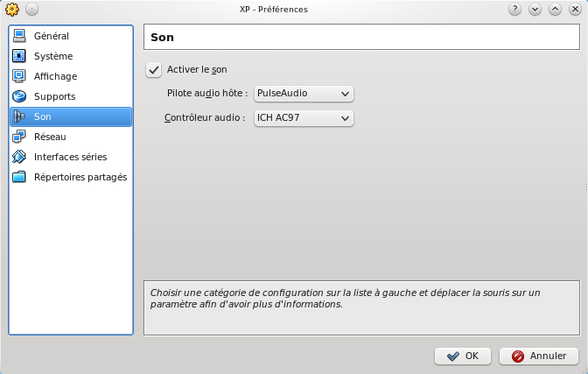Click the Répertoires partagés folder icon

(19, 178)
